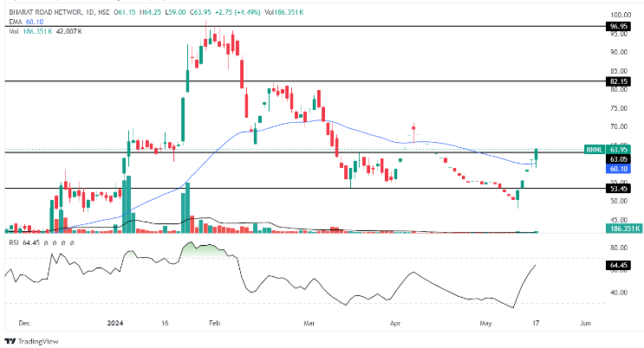Click the blue 60.10 EMA price label
This screenshot has height=348, width=644.
pos(619,170)
